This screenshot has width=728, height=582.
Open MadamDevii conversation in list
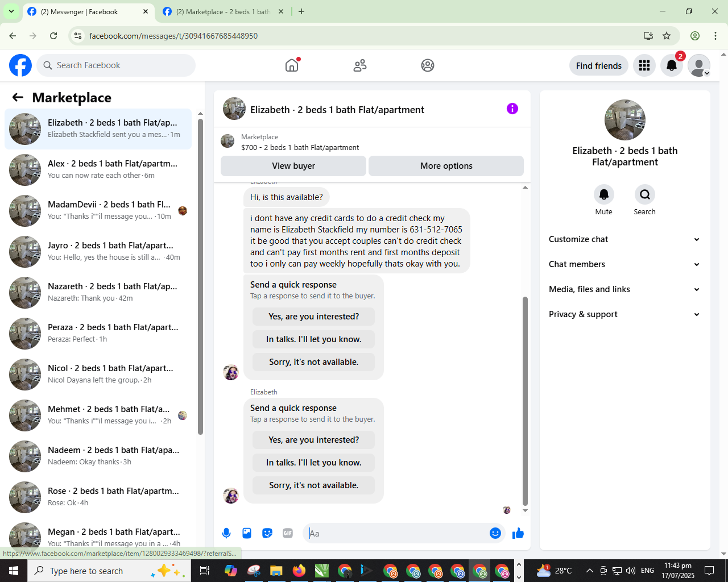click(x=98, y=210)
